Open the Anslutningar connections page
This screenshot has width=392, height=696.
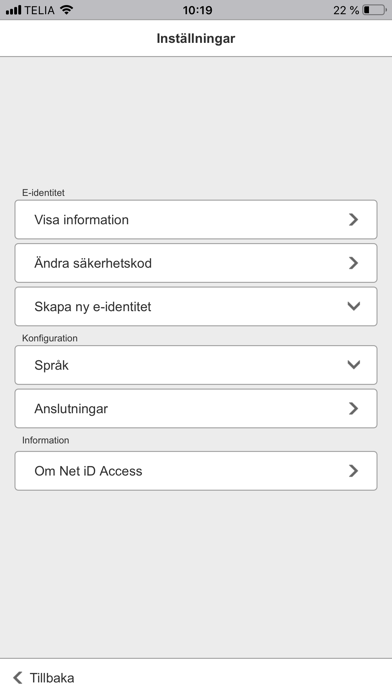[x=196, y=408]
